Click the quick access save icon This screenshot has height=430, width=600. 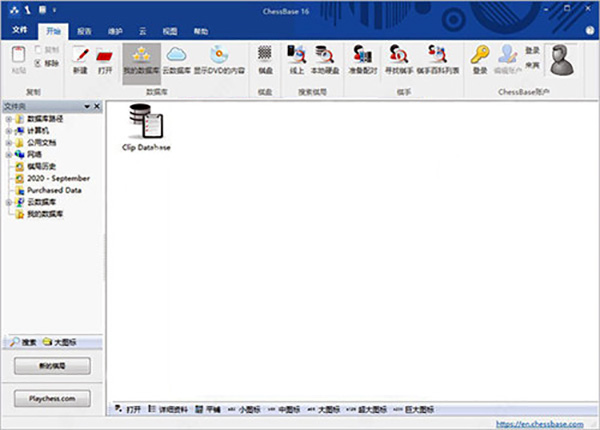(42, 10)
